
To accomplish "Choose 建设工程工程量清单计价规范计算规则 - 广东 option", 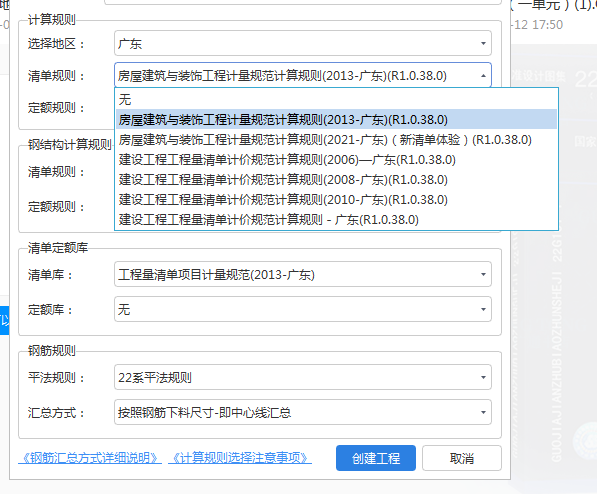I will click(x=337, y=220).
